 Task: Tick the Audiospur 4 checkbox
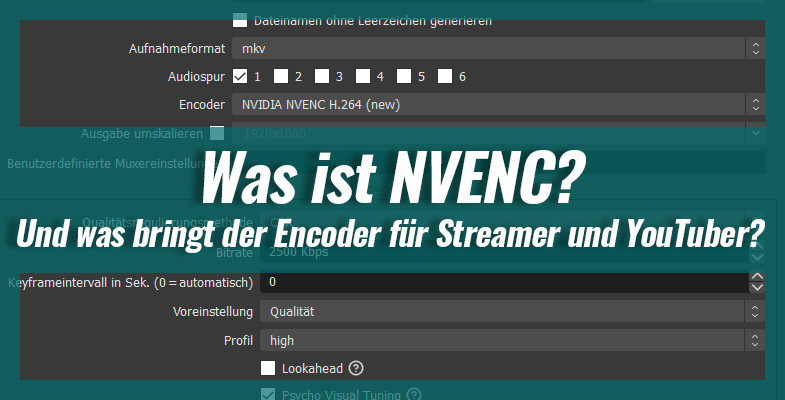pos(363,76)
